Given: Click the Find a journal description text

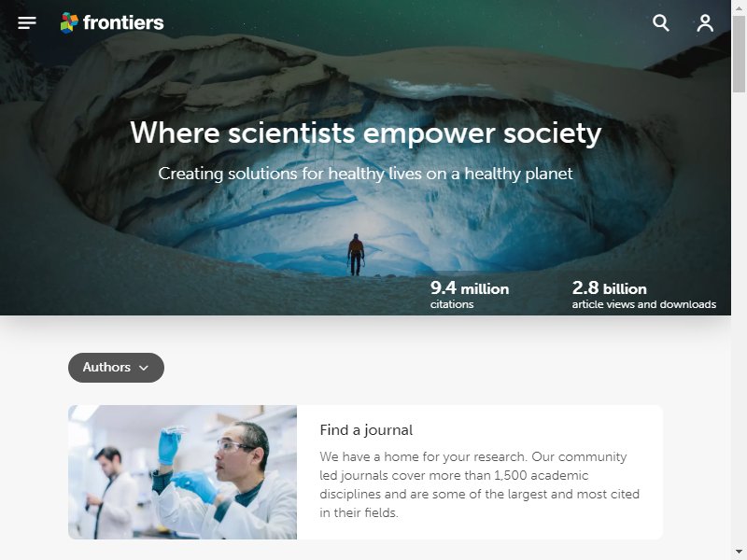Looking at the screenshot, I should click(x=479, y=484).
